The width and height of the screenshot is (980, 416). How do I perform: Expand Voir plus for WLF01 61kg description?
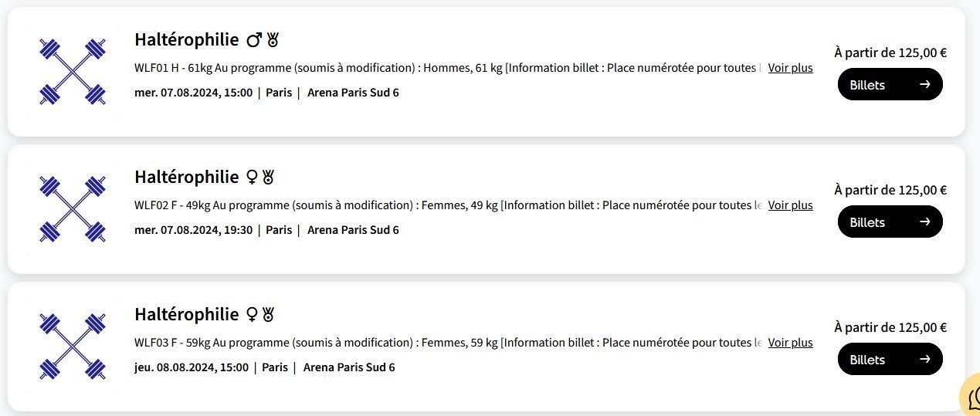click(x=790, y=68)
